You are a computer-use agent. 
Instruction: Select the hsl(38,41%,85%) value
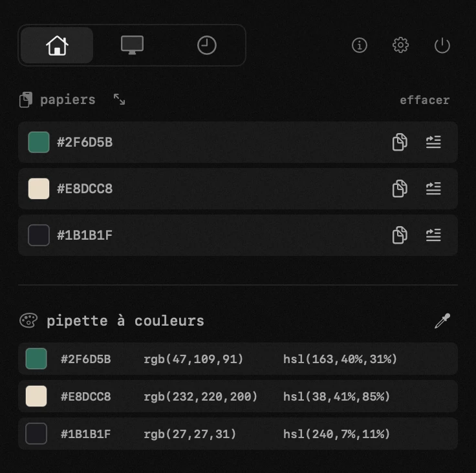[x=336, y=396]
